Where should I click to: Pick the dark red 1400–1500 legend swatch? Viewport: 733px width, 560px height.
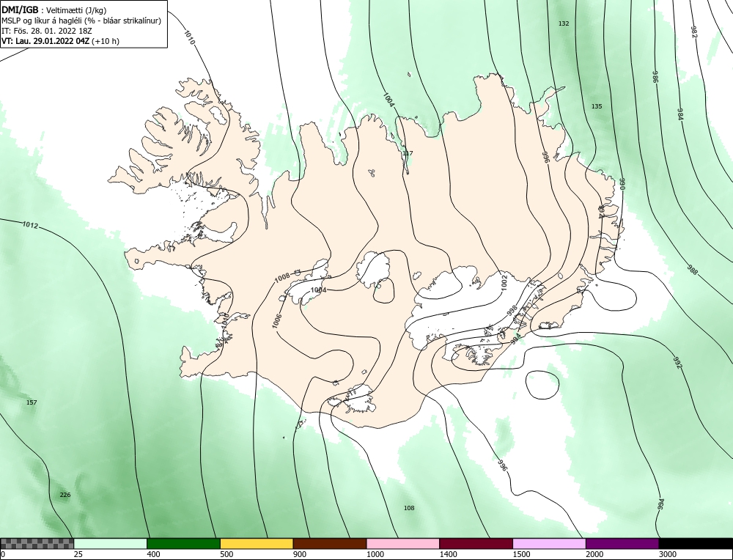coord(476,543)
